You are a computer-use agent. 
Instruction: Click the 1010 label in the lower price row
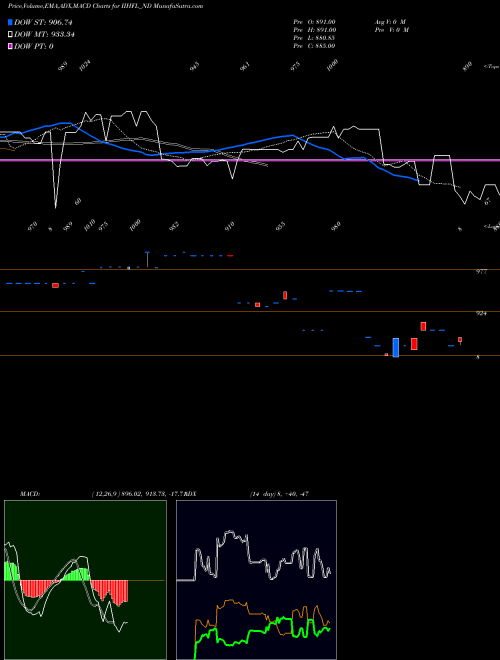tap(89, 226)
